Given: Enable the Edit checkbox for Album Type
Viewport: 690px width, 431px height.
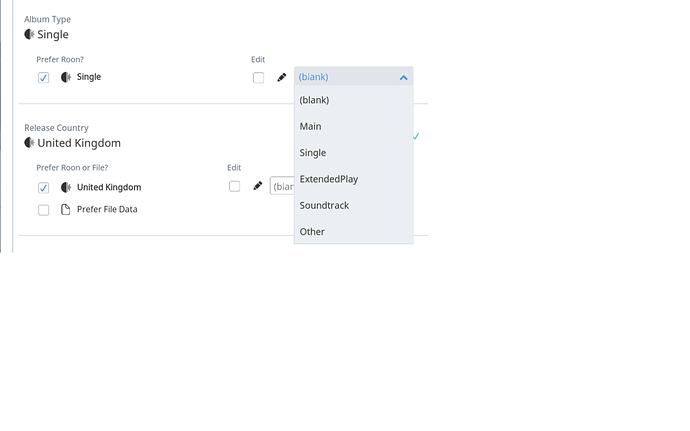Looking at the screenshot, I should [x=258, y=78].
